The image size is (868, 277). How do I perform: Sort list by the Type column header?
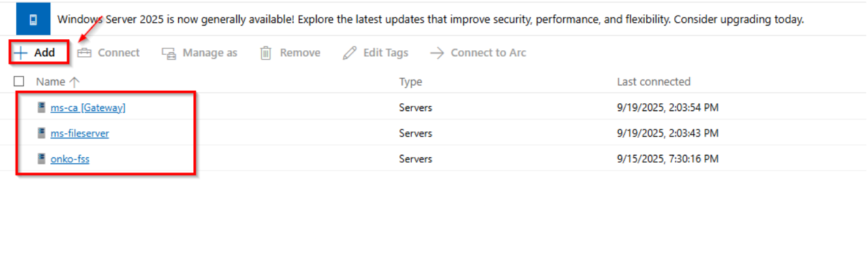tap(411, 82)
